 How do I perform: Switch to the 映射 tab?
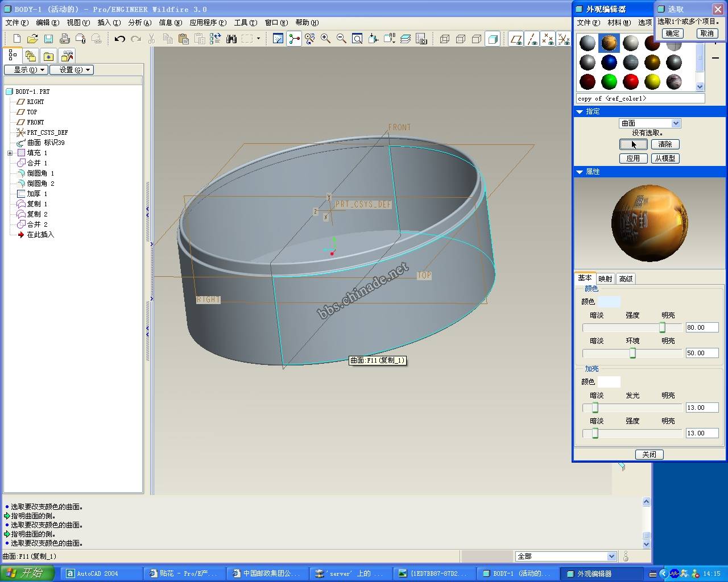(605, 278)
